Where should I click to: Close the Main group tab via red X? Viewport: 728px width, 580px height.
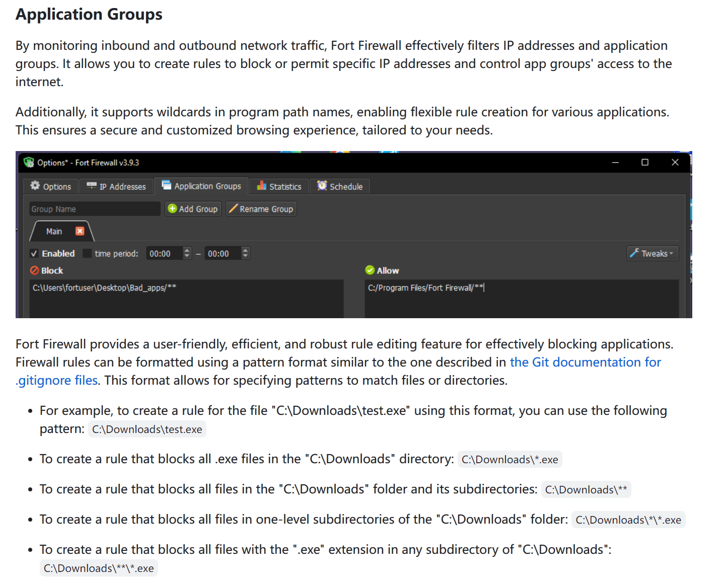click(80, 231)
